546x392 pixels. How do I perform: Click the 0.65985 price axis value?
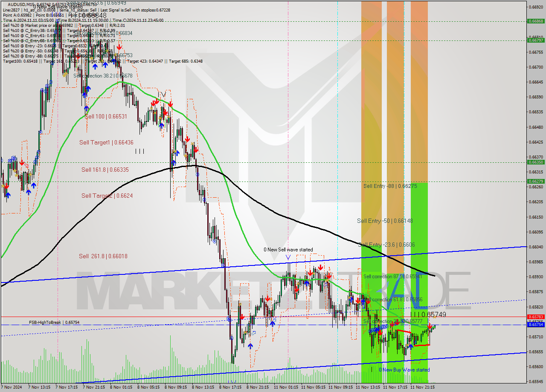tap(536, 262)
